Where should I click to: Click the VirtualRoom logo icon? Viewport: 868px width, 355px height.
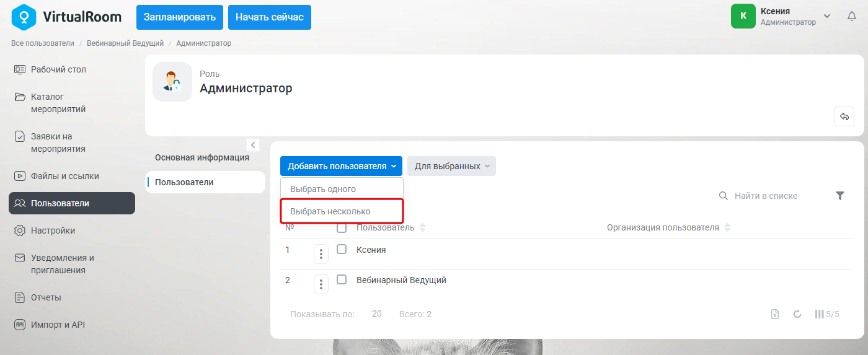click(x=24, y=17)
